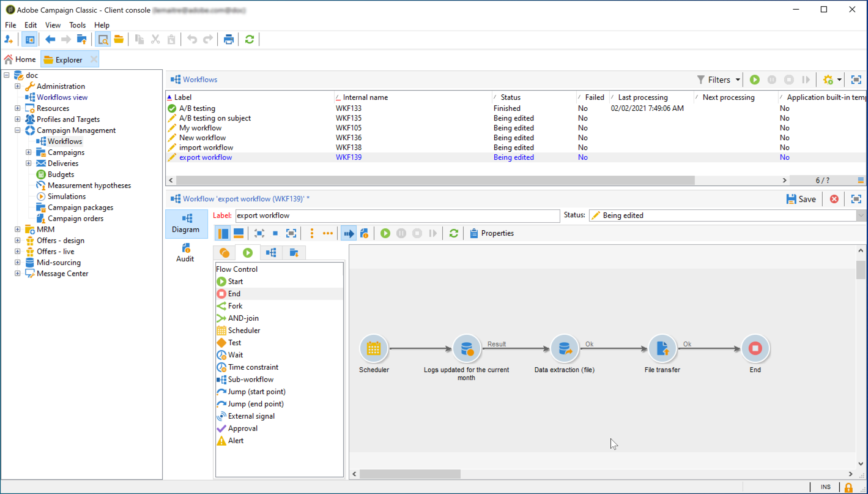This screenshot has height=494, width=868.
Task: Open workflow Properties
Action: point(492,233)
